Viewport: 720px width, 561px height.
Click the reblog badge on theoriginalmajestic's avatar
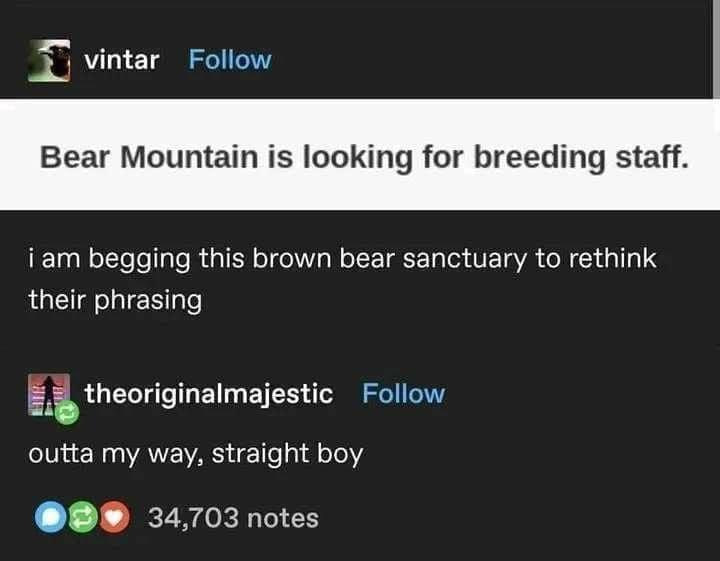tap(67, 409)
